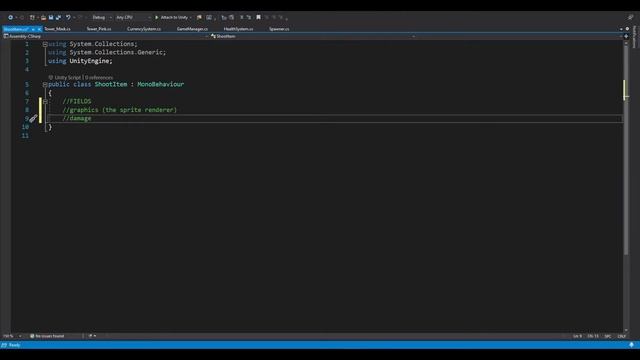Image resolution: width=640 pixels, height=360 pixels.
Task: Open the Any CPU platform dropdown
Action: click(133, 18)
